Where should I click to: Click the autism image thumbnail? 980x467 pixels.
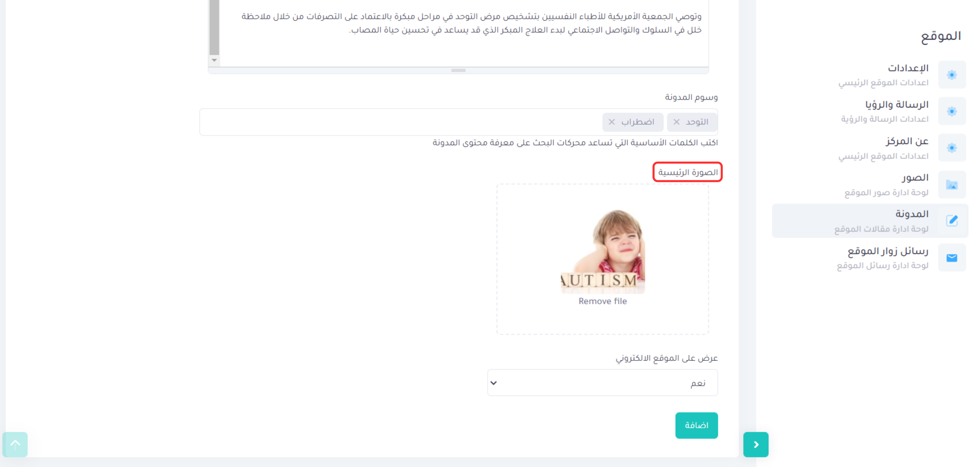[603, 252]
